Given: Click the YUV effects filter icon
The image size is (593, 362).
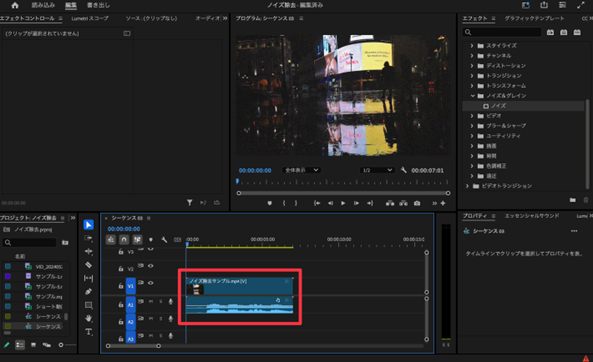Looking at the screenshot, I should [x=577, y=33].
